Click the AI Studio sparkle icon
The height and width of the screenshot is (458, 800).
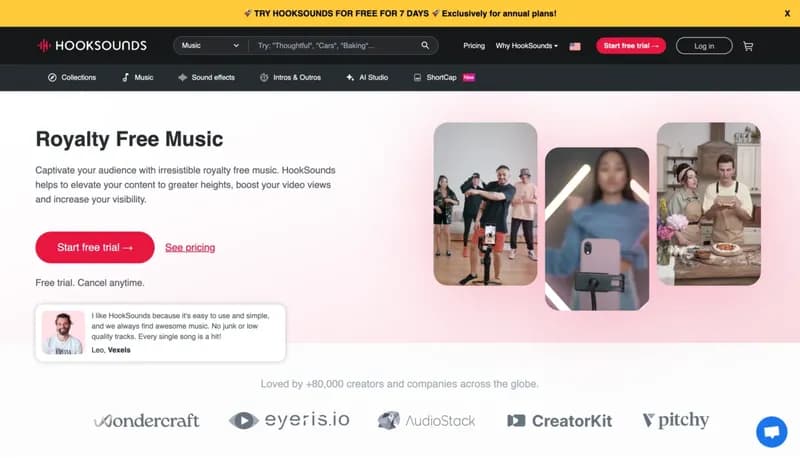pyautogui.click(x=350, y=78)
